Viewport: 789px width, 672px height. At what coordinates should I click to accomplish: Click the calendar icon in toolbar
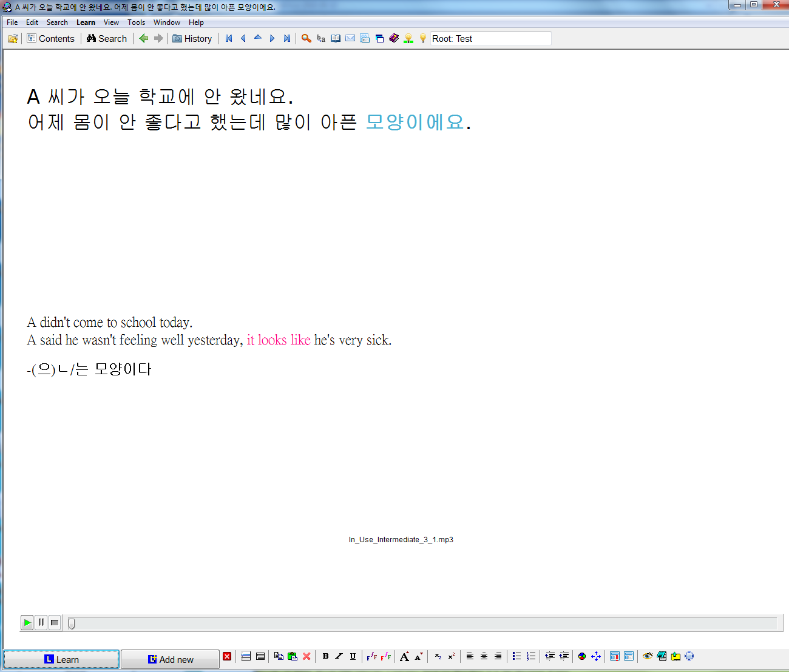pyautogui.click(x=365, y=38)
